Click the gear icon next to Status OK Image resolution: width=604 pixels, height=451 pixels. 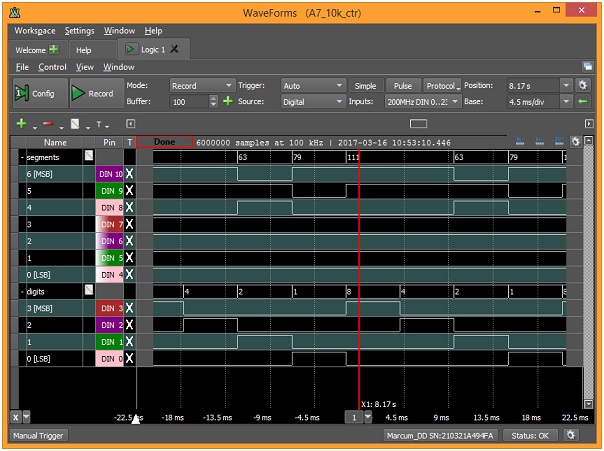[570, 435]
